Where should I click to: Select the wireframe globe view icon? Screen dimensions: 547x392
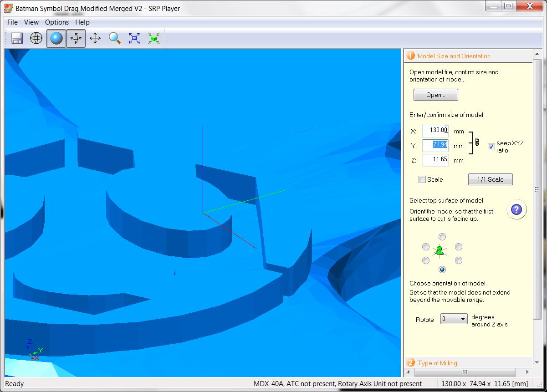[x=36, y=38]
